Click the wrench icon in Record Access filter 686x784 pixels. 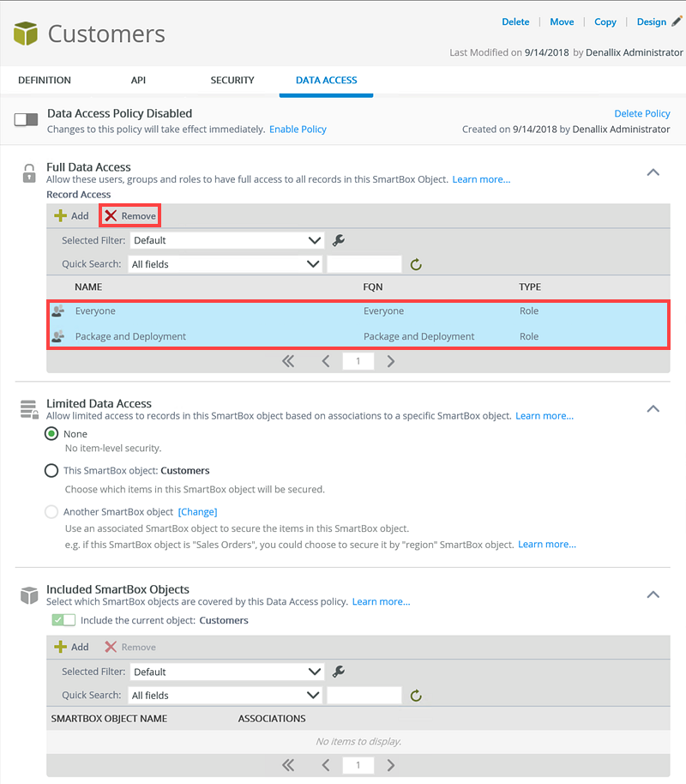coord(339,240)
